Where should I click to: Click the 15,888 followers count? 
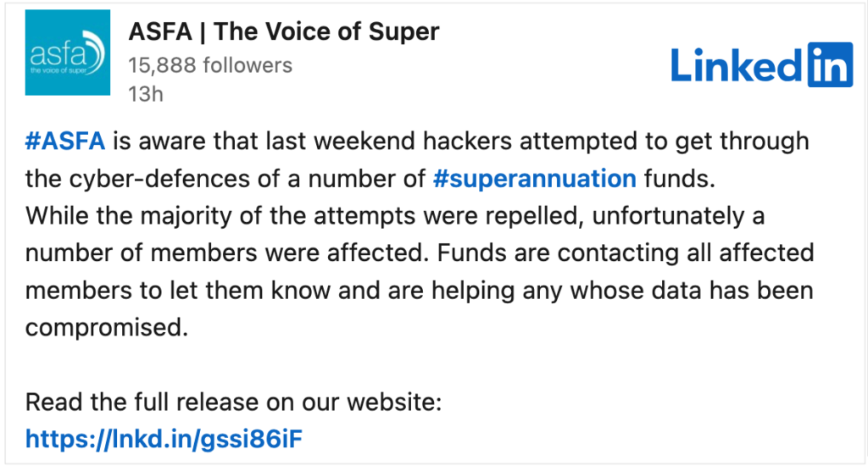[x=210, y=65]
